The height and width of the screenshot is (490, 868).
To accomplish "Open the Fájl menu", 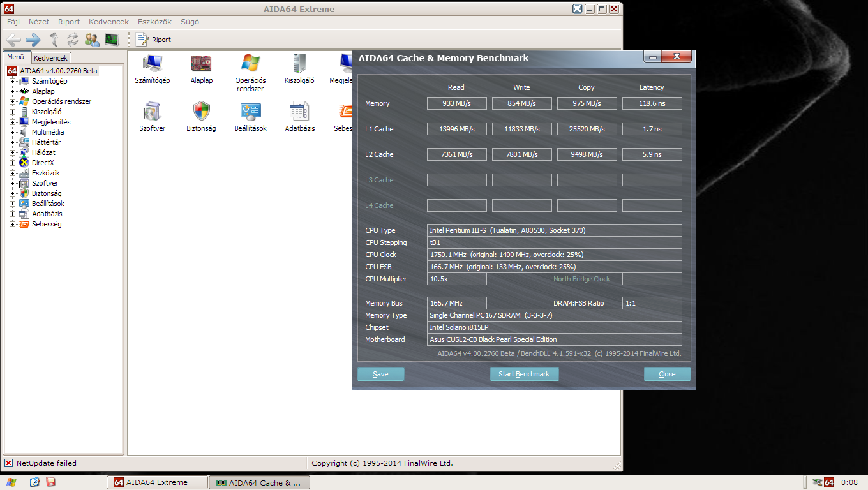I will point(13,22).
